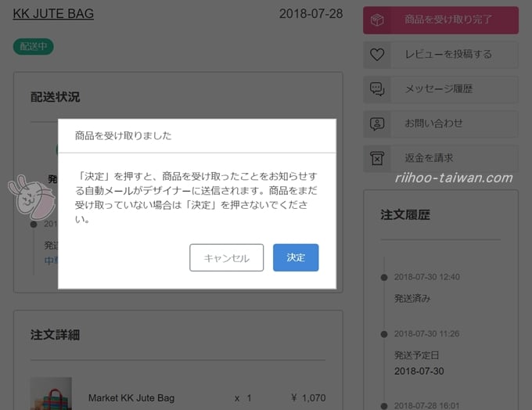Click the package box icon

[x=377, y=20]
